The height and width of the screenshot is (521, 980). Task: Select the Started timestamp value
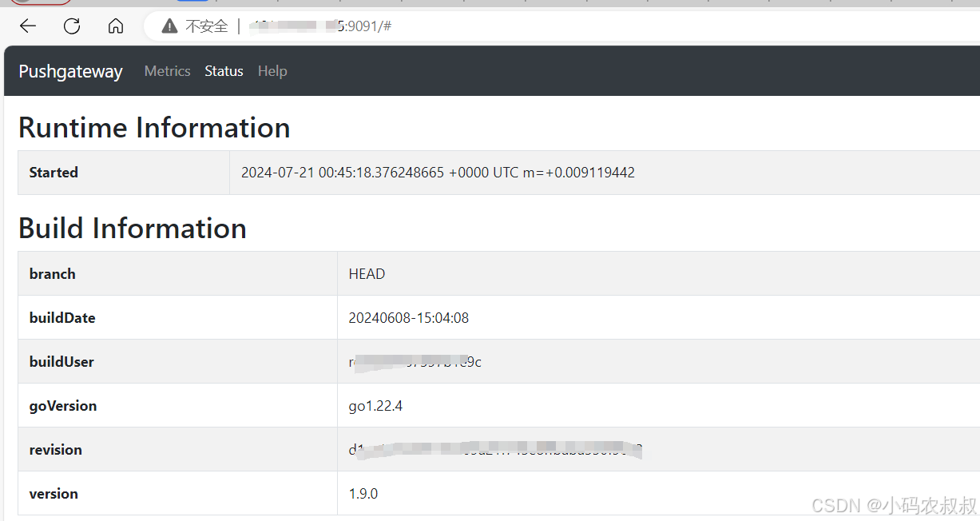tap(438, 173)
